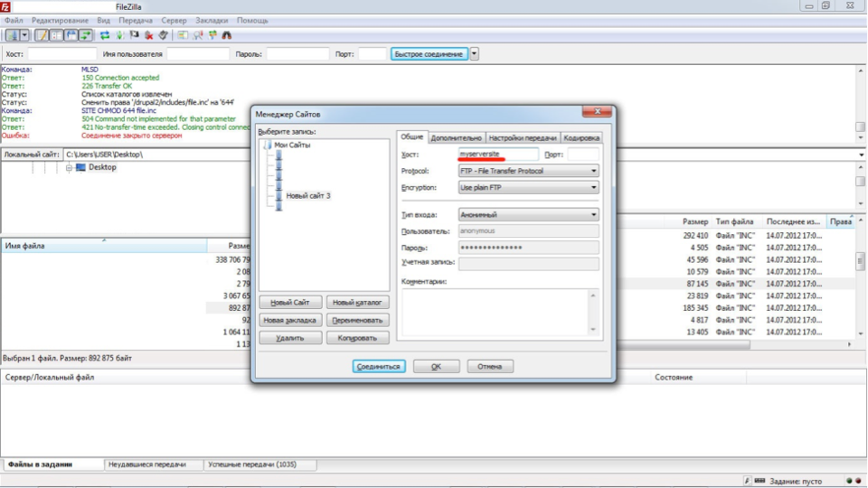Switch to the Настройки передачи tab
The height and width of the screenshot is (488, 868).
[523, 137]
